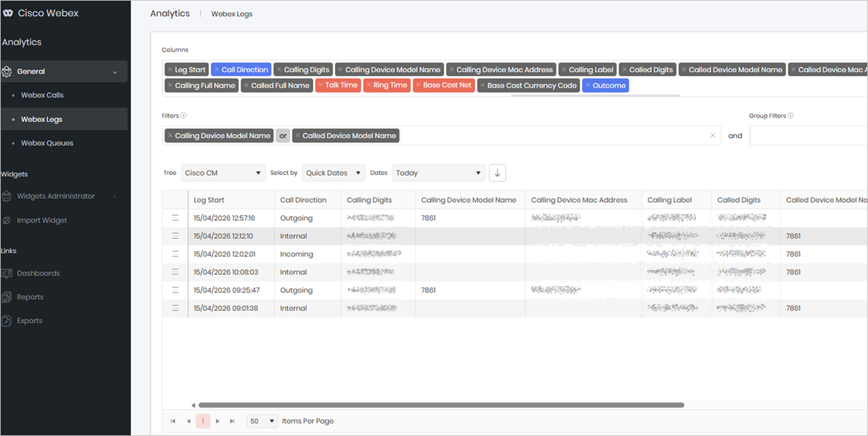The width and height of the screenshot is (868, 436).
Task: Click the General gear icon in sidebar
Action: pyautogui.click(x=7, y=71)
